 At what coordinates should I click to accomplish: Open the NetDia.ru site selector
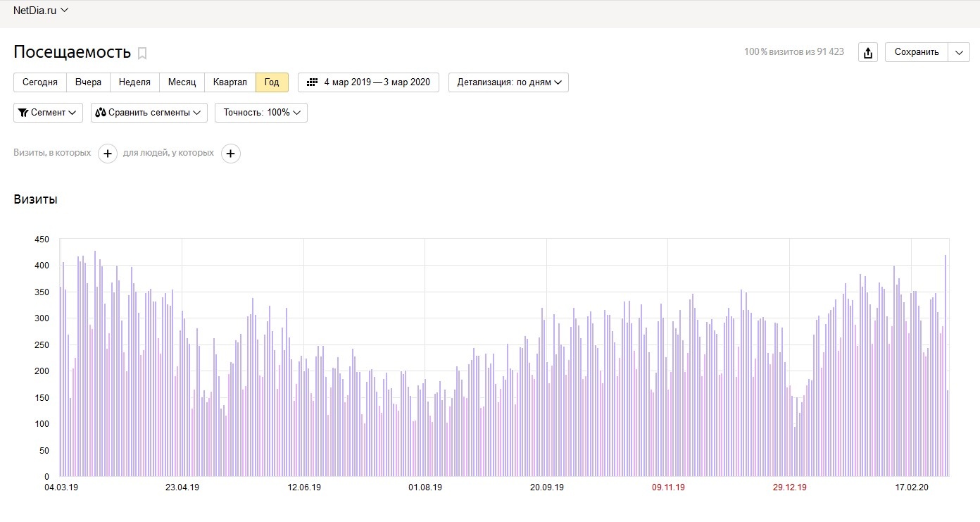click(x=41, y=10)
